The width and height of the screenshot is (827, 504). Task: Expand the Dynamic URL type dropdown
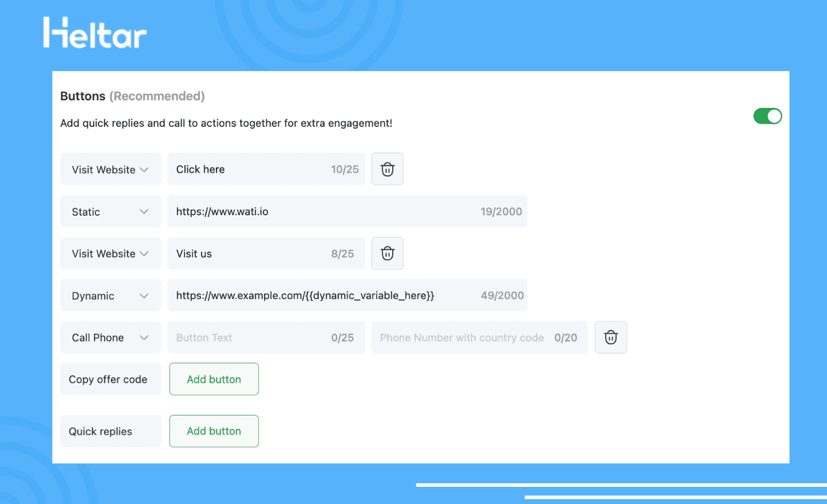click(110, 295)
